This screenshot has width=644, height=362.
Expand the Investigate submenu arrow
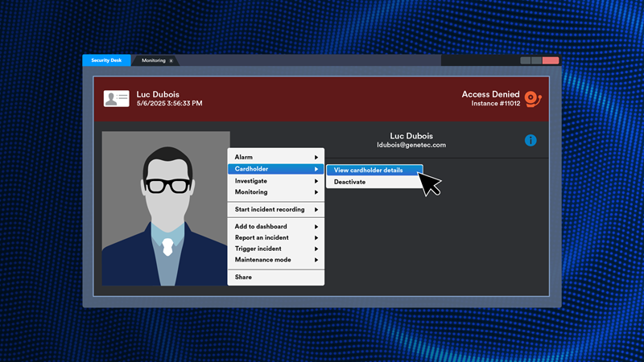click(316, 181)
